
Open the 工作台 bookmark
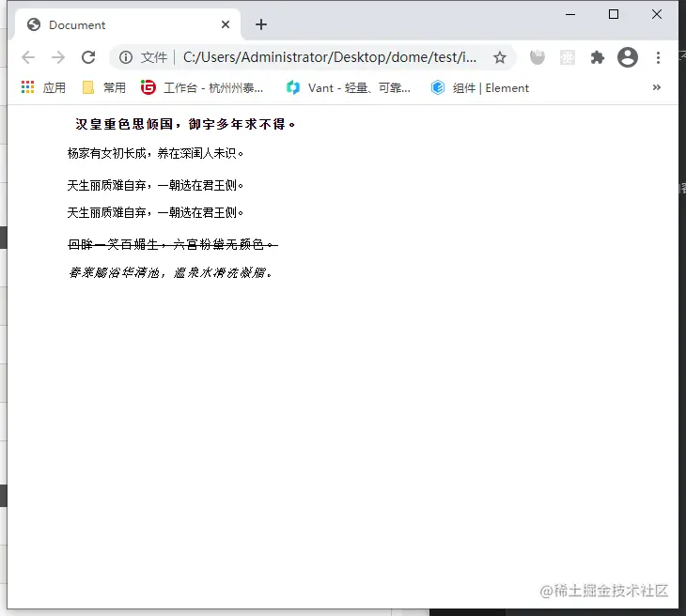202,87
